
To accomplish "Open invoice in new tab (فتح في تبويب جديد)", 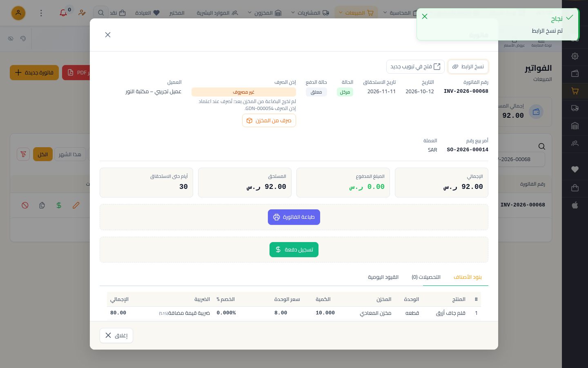I will click(415, 67).
